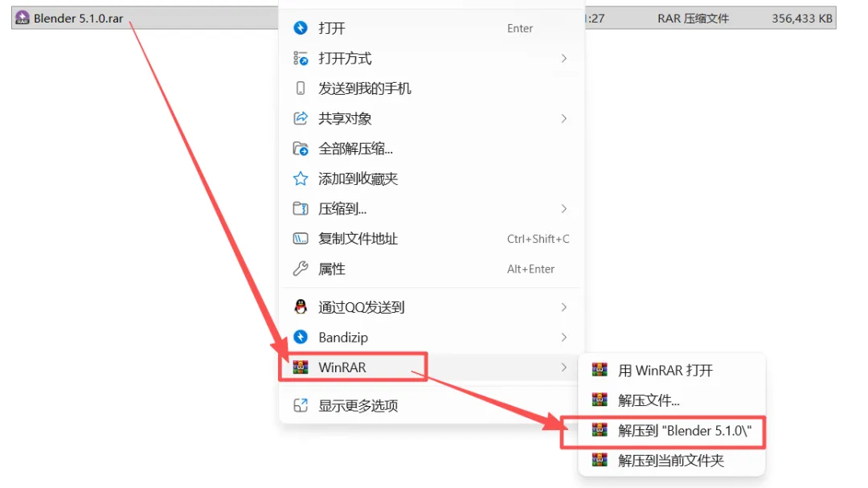Select 用 WinRAR 打开 submenu entry
The width and height of the screenshot is (868, 488).
(671, 370)
